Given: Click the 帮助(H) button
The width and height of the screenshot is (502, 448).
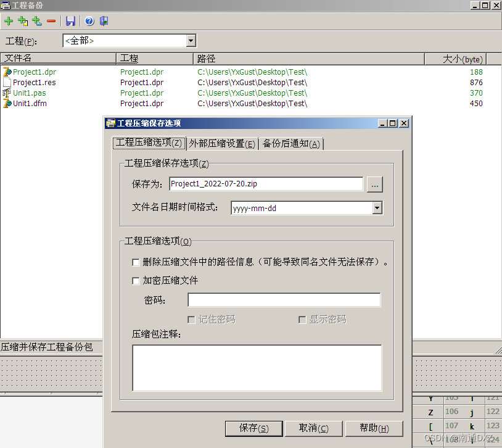Looking at the screenshot, I should point(374,429).
